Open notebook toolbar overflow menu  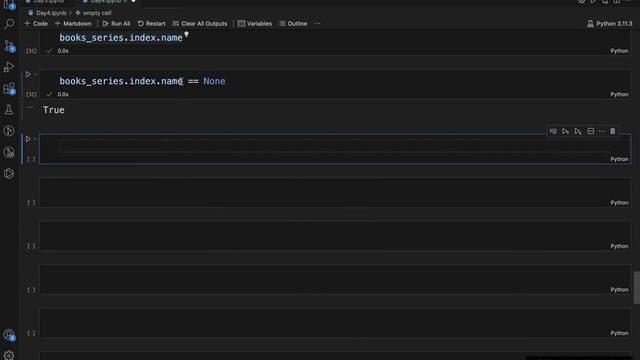(x=317, y=24)
